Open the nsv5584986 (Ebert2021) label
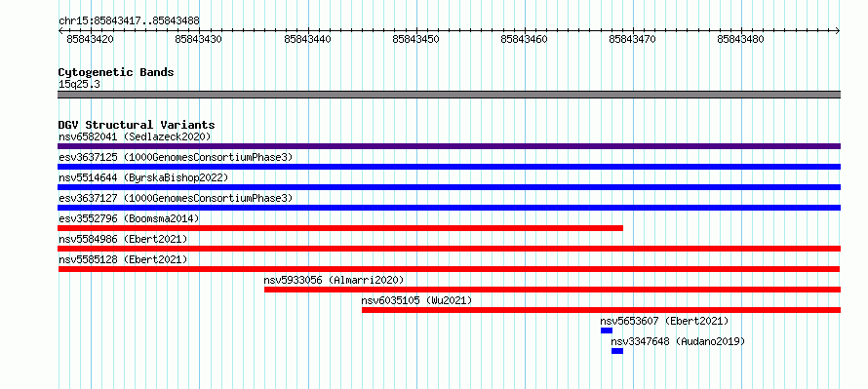 click(123, 239)
